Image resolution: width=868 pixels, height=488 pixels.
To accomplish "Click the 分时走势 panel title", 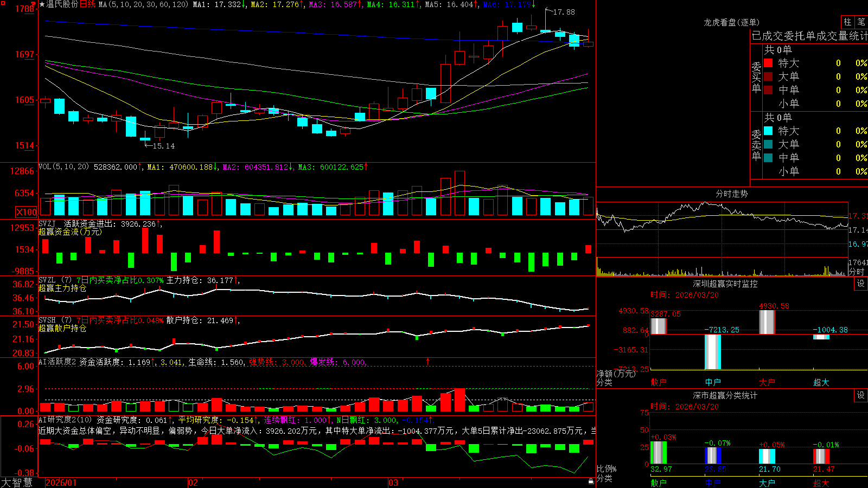I will tap(731, 194).
